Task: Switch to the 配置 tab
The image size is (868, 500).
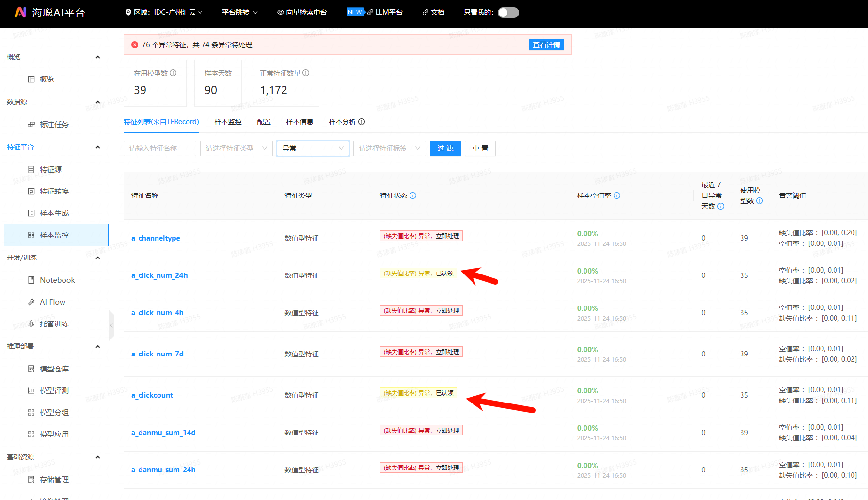Action: (x=264, y=122)
